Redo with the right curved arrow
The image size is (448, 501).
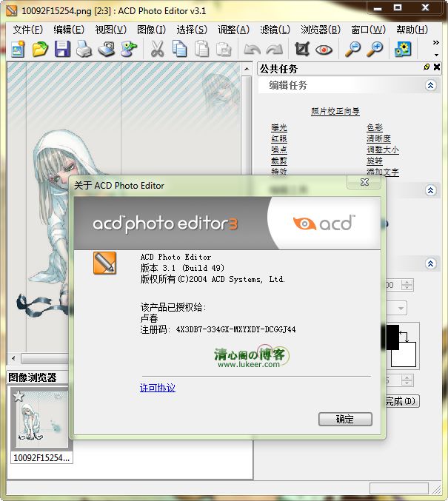(x=275, y=50)
